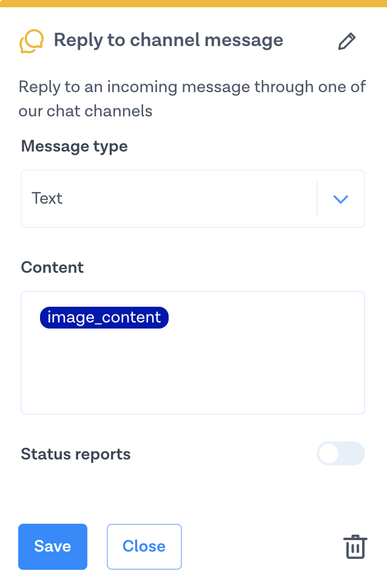
Task: Focus the empty area of Content box
Action: pos(193,376)
